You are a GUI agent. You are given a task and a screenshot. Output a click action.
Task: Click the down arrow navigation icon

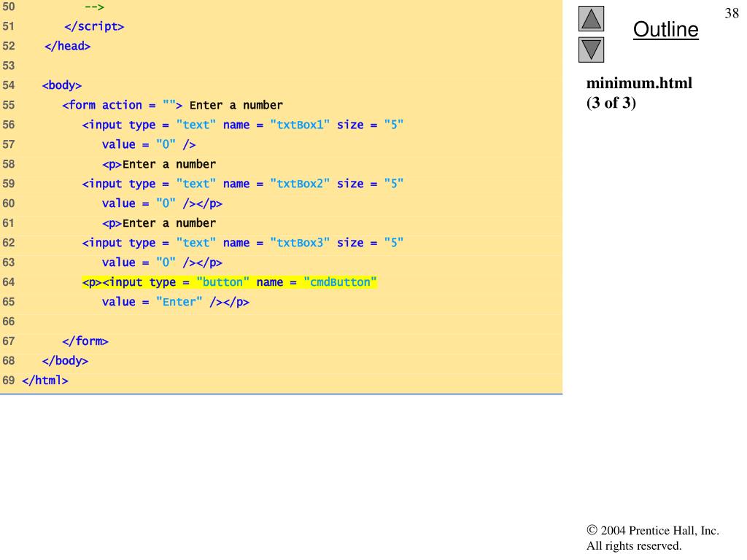[x=592, y=50]
